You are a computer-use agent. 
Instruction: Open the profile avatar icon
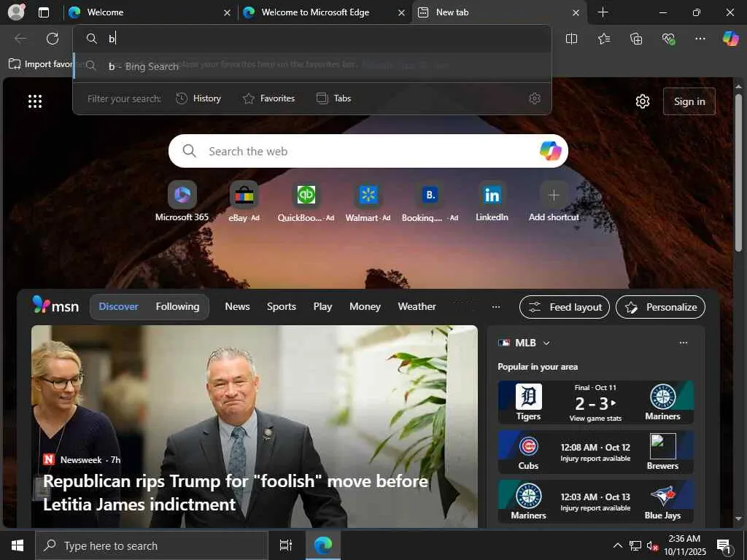[16, 12]
